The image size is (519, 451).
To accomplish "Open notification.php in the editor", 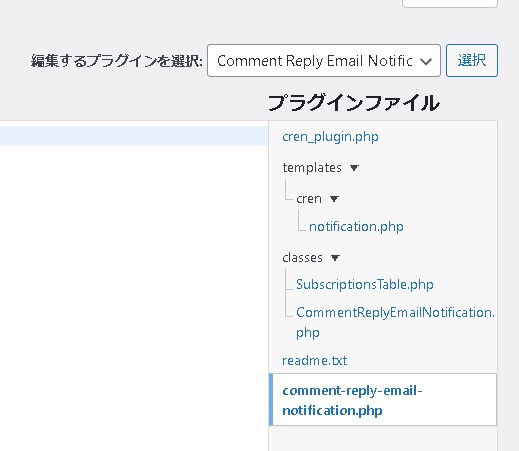I will point(356,227).
